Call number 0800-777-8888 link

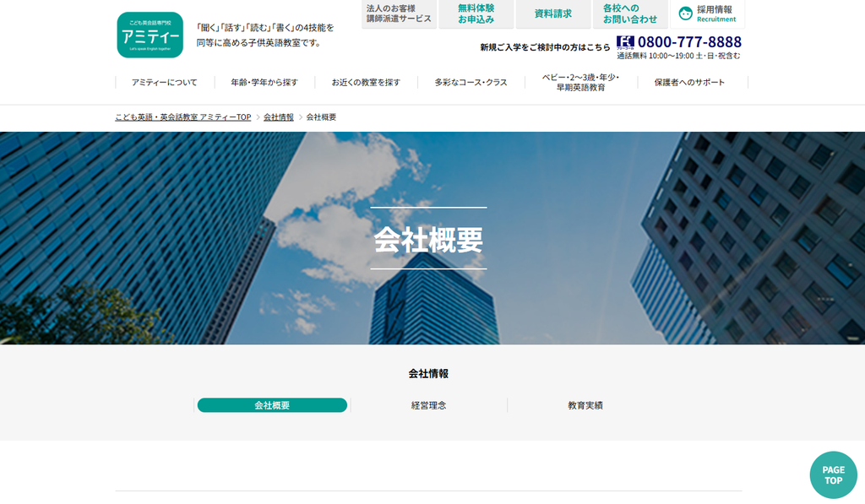click(x=689, y=42)
